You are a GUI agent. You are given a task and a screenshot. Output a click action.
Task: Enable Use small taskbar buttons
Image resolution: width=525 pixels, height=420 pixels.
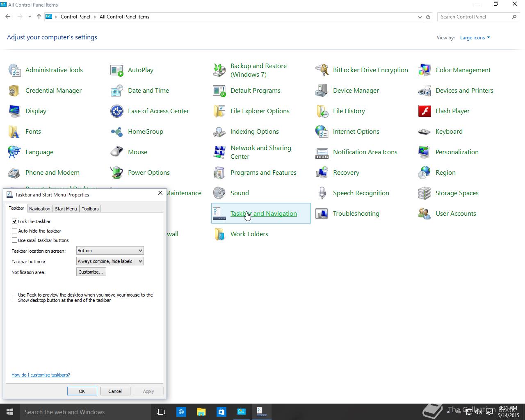click(x=15, y=240)
